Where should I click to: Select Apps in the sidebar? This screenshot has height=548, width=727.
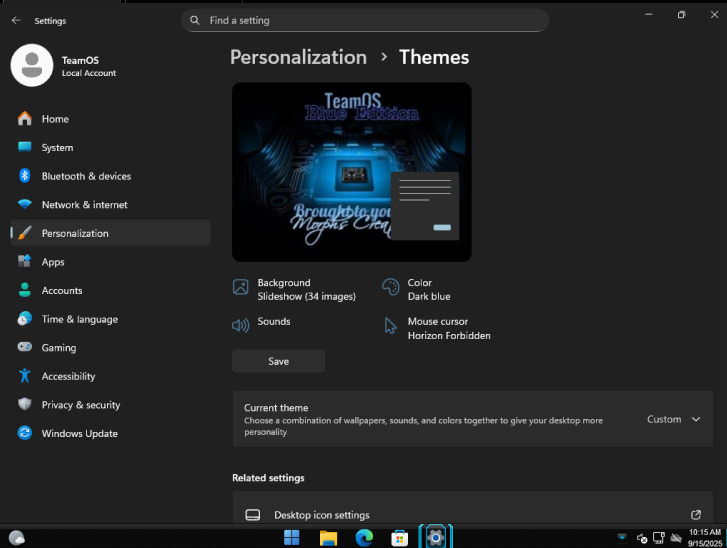click(110, 261)
